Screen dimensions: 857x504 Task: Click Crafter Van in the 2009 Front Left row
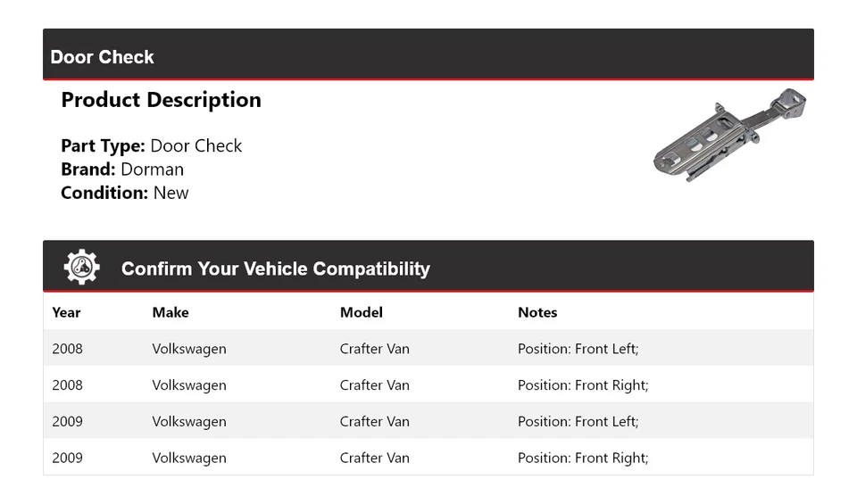coord(375,421)
